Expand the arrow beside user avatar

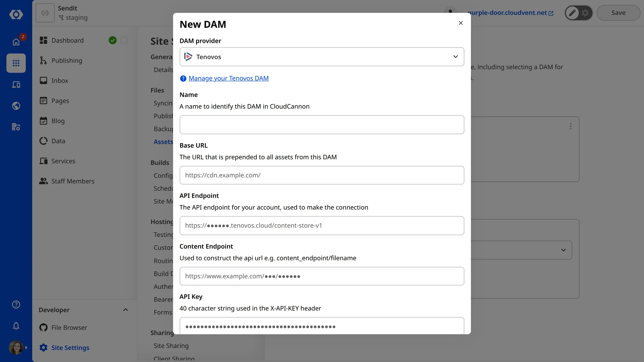point(26,347)
